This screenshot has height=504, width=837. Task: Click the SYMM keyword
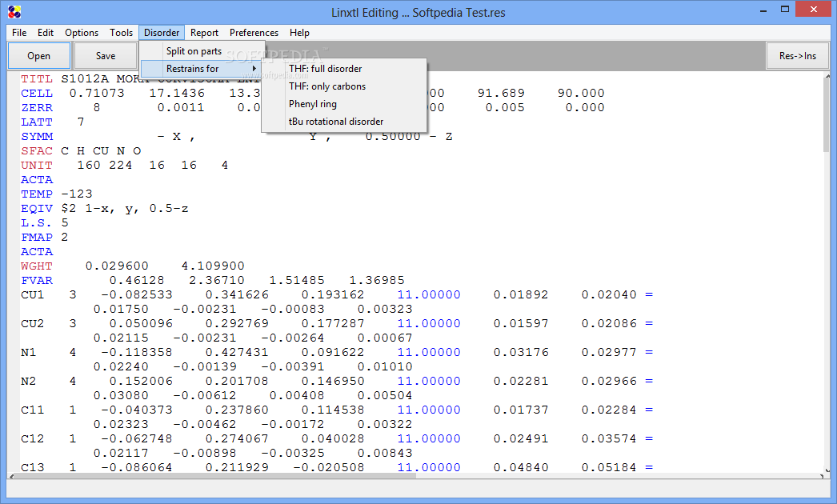pos(37,137)
